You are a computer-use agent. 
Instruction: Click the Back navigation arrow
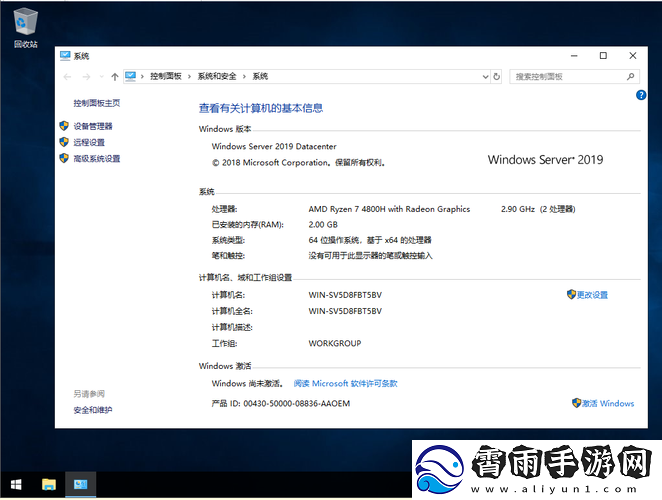point(67,76)
